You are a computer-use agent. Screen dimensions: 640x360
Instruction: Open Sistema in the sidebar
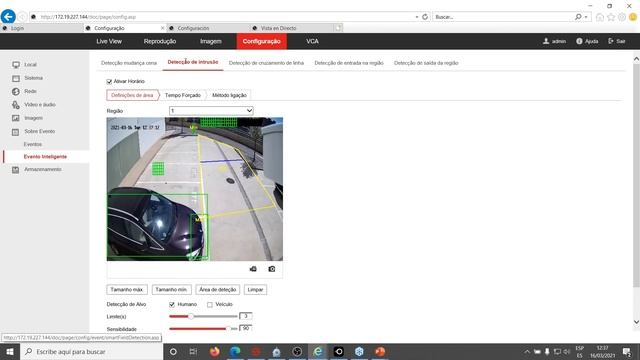[x=33, y=78]
